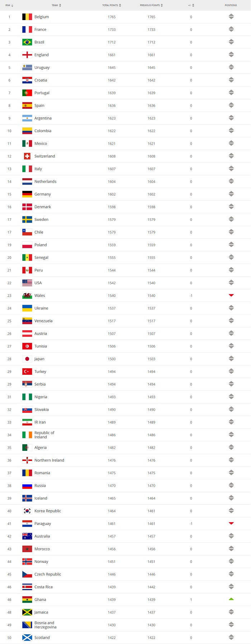
Task: Sort by the +/- column header
Action: tap(191, 5)
